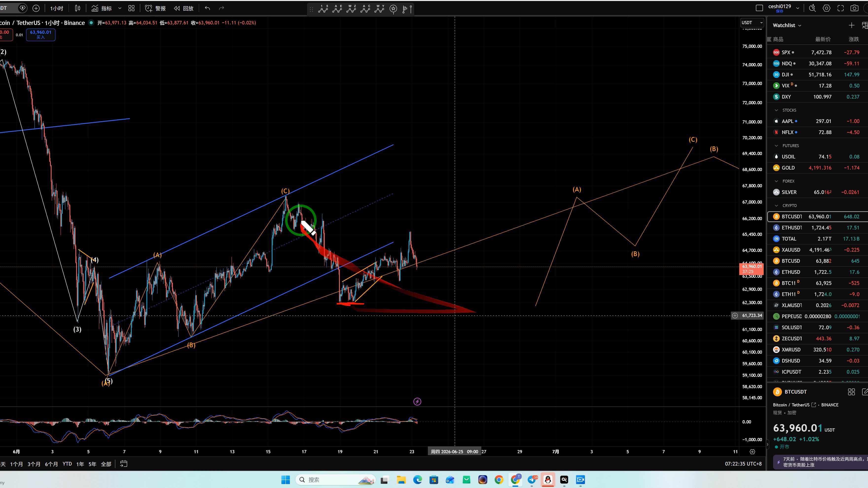Select the A-C Elliott correction wave tool

[x=365, y=9]
